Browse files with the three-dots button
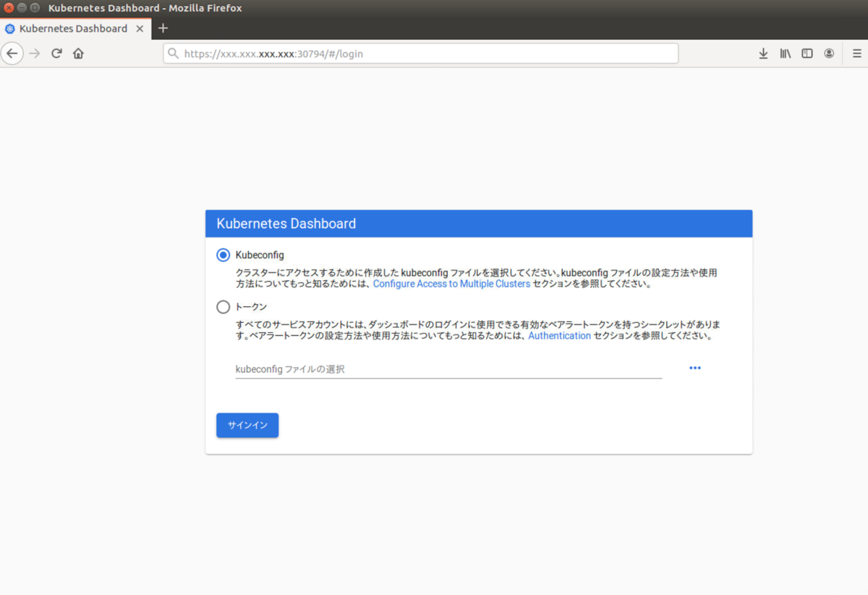 [695, 368]
